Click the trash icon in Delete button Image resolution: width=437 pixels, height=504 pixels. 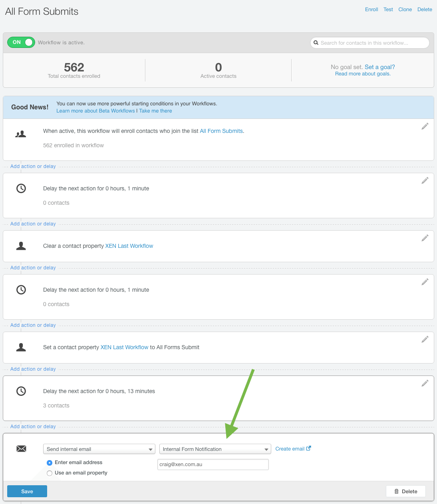(x=396, y=491)
